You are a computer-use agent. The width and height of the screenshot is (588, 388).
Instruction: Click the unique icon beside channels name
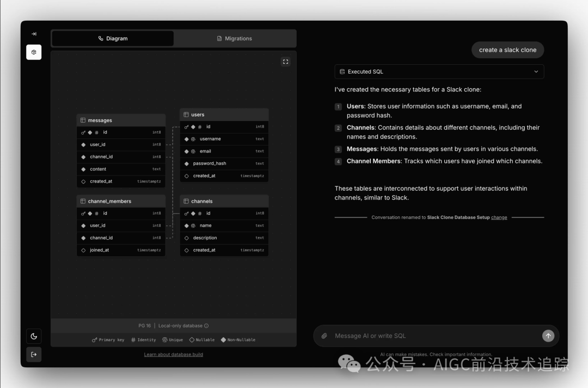pos(193,226)
